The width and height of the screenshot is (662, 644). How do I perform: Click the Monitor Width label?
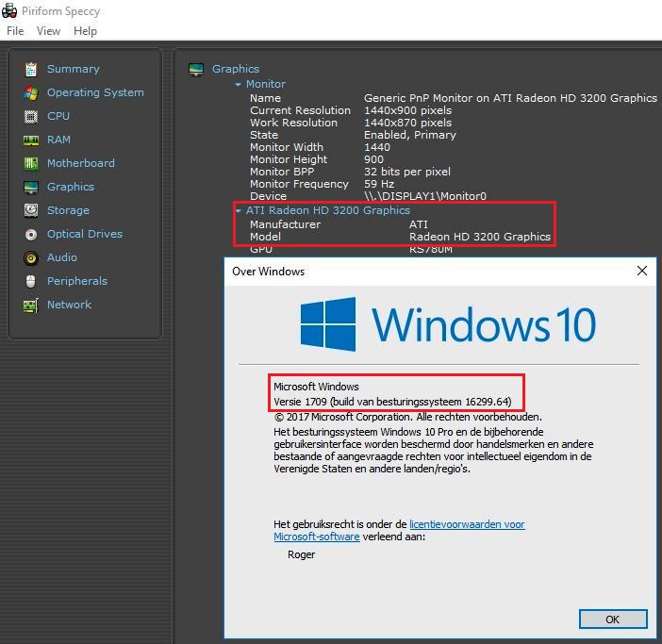pyautogui.click(x=287, y=147)
